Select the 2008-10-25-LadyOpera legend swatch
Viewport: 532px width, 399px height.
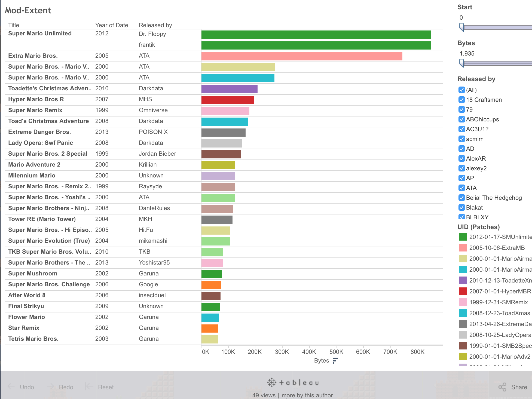click(x=463, y=335)
